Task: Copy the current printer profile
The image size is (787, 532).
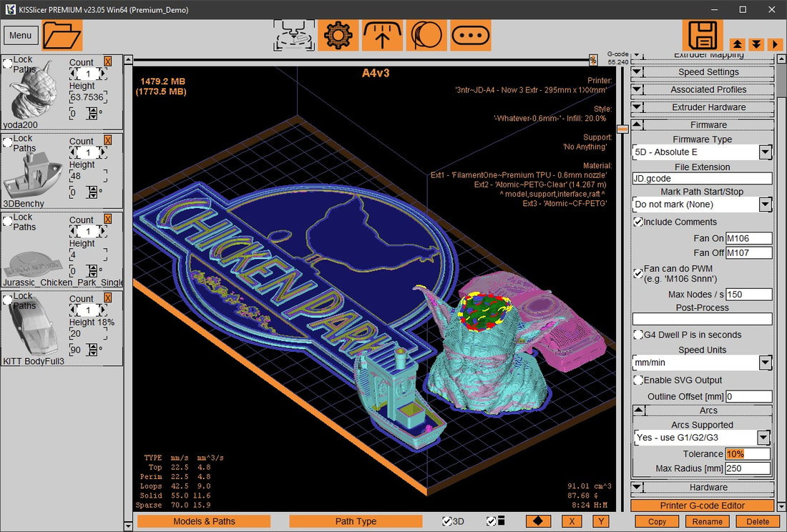Action: [x=656, y=521]
